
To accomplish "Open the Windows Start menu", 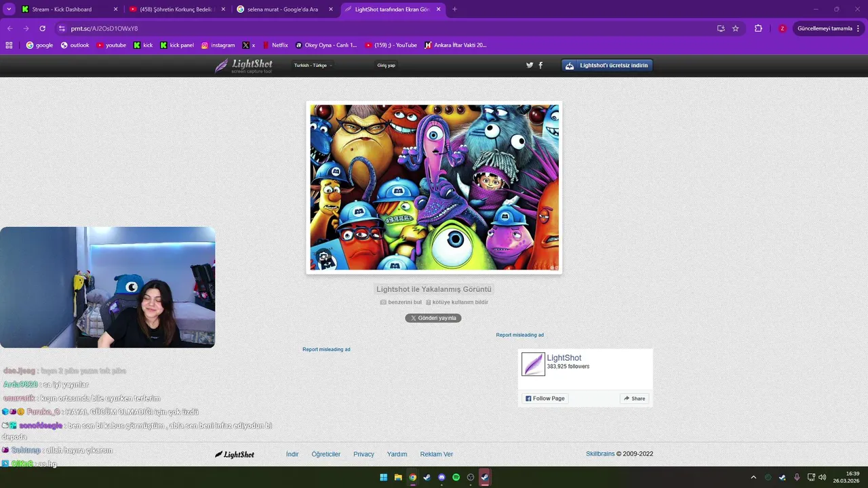I will click(384, 477).
